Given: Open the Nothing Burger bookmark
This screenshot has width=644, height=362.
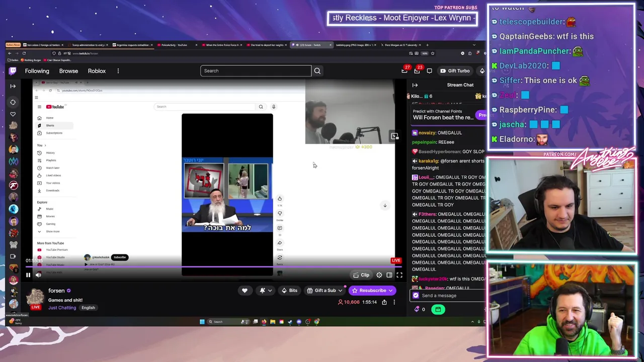Looking at the screenshot, I should click(31, 60).
